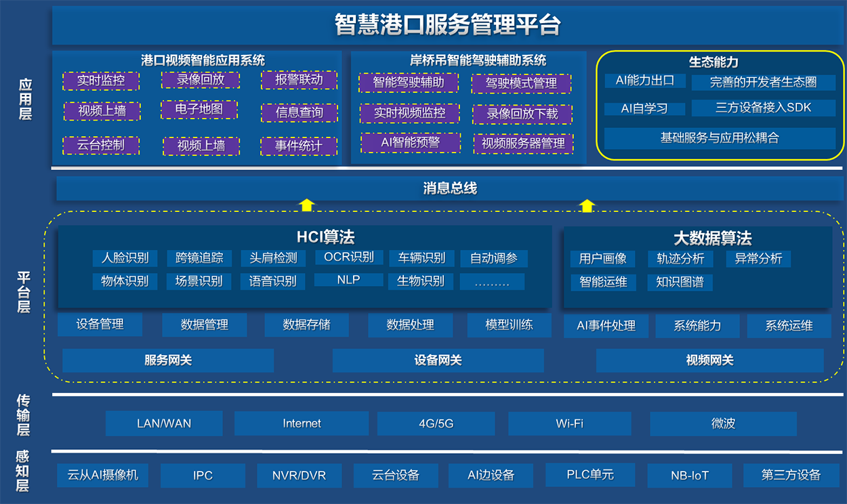Select the 实时监控 box

pos(101,81)
